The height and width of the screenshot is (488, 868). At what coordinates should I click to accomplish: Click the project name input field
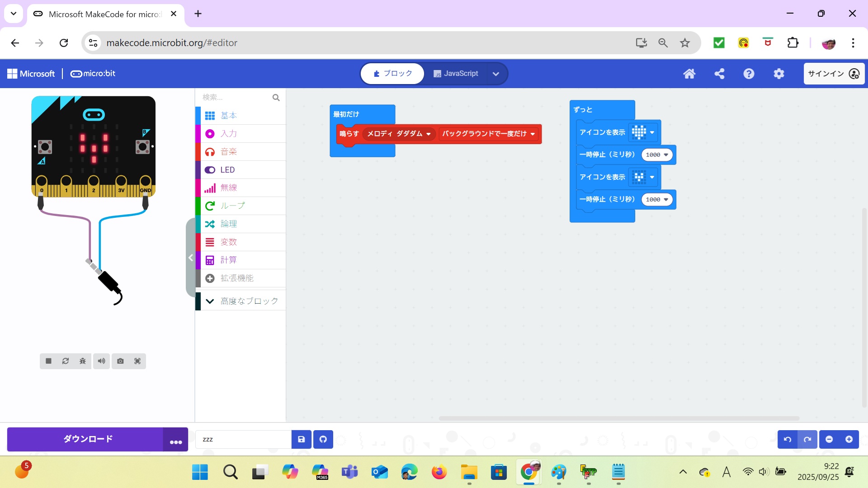pos(243,439)
